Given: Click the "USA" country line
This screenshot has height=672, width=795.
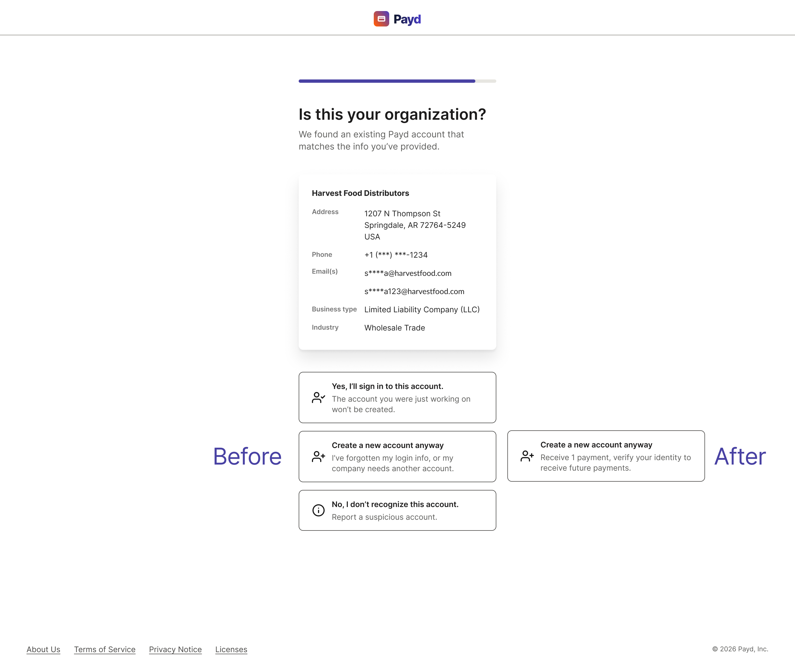Looking at the screenshot, I should click(x=372, y=237).
